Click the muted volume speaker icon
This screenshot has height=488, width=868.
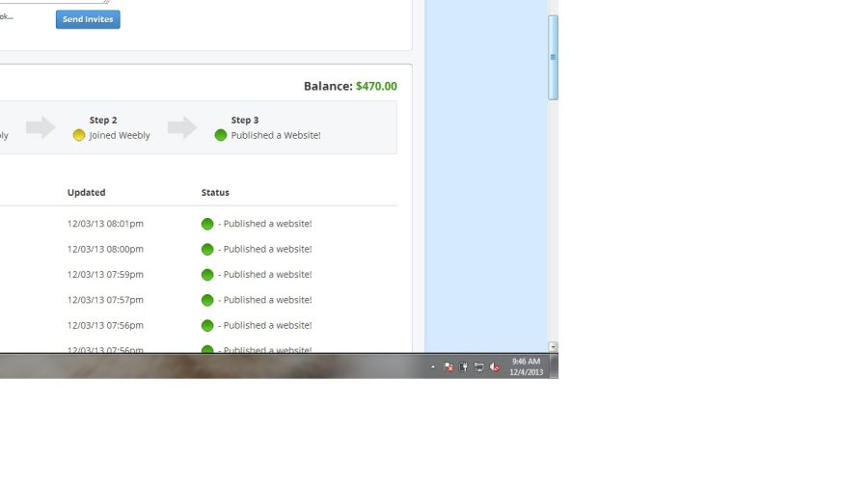495,366
